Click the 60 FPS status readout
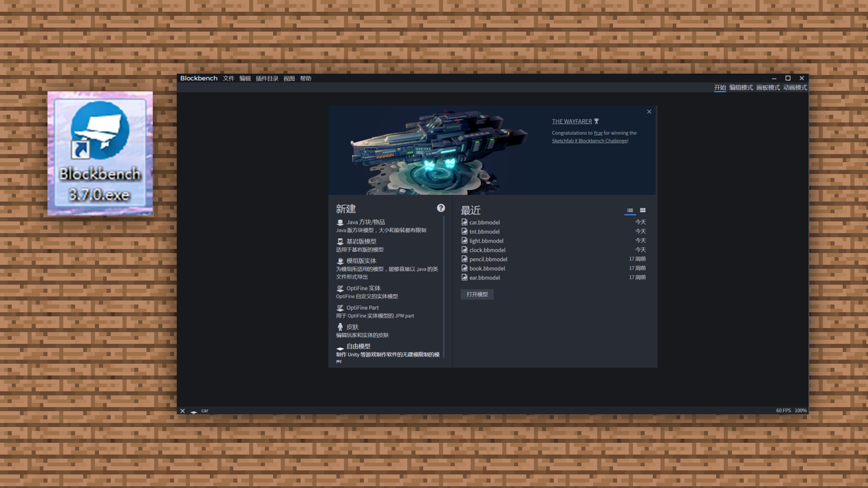868x488 pixels. click(783, 411)
